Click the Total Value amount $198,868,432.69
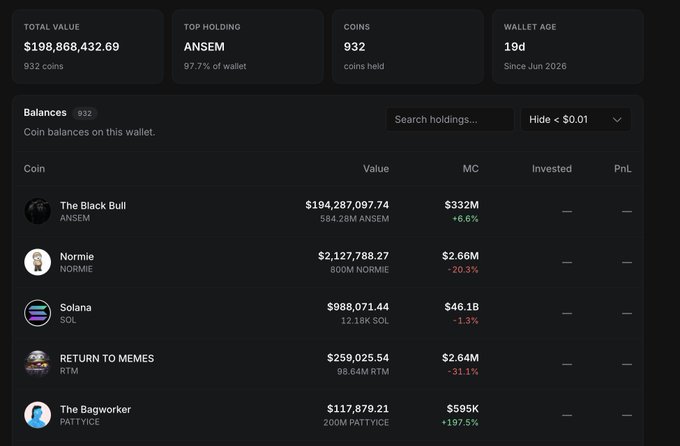This screenshot has height=446, width=680. click(72, 47)
